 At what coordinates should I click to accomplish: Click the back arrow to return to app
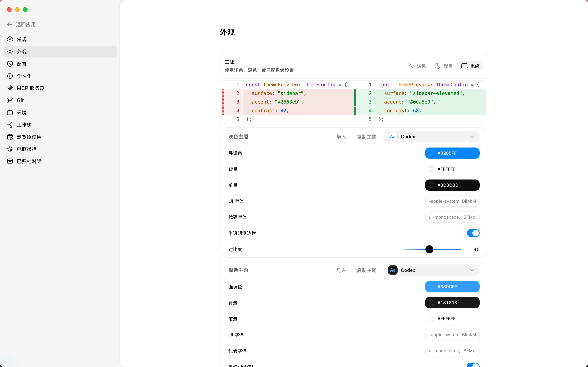pyautogui.click(x=9, y=24)
